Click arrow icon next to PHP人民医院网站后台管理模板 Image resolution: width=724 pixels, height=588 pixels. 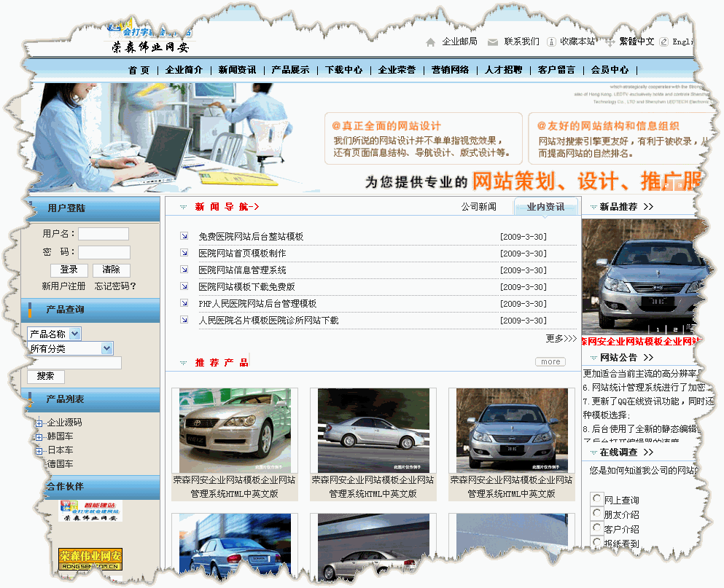[184, 303]
